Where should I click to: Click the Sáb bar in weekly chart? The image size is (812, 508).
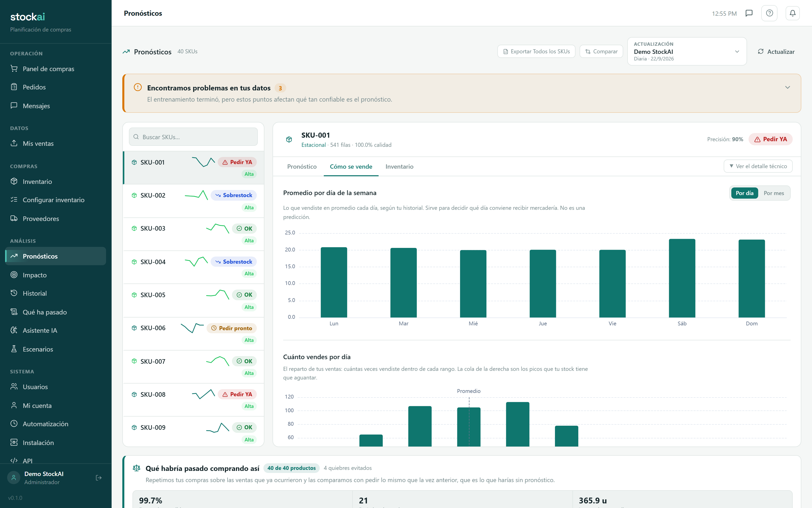coord(682,278)
